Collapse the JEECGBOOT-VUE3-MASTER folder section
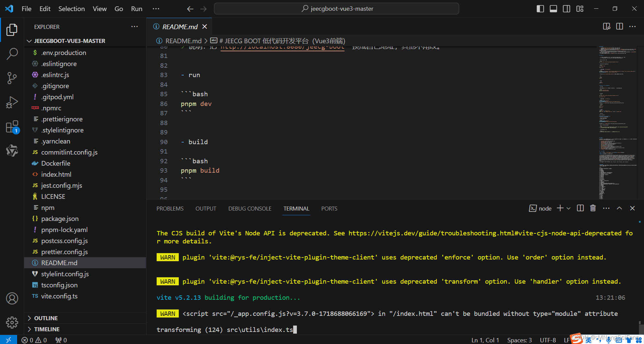 (x=85, y=41)
